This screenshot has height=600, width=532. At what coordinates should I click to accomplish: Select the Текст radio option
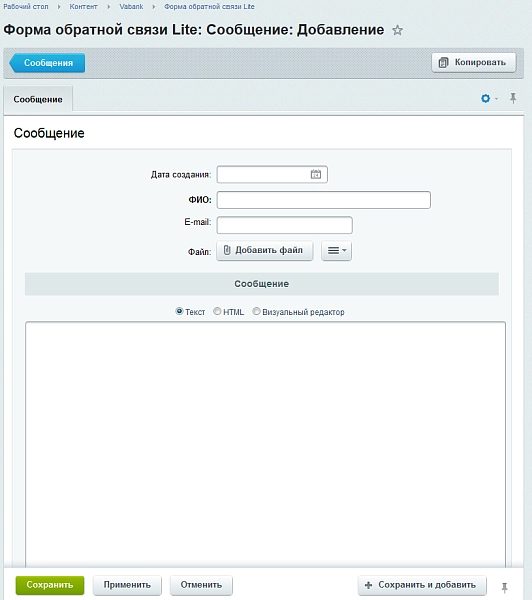pos(179,311)
